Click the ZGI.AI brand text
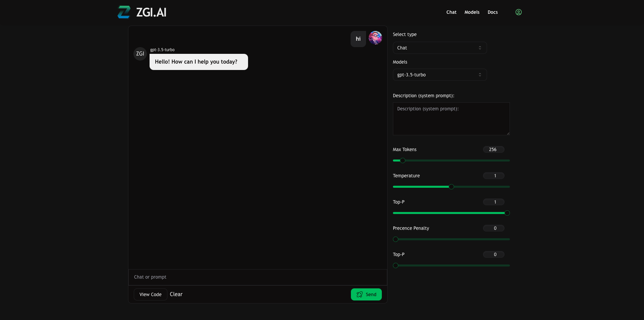 coord(151,12)
